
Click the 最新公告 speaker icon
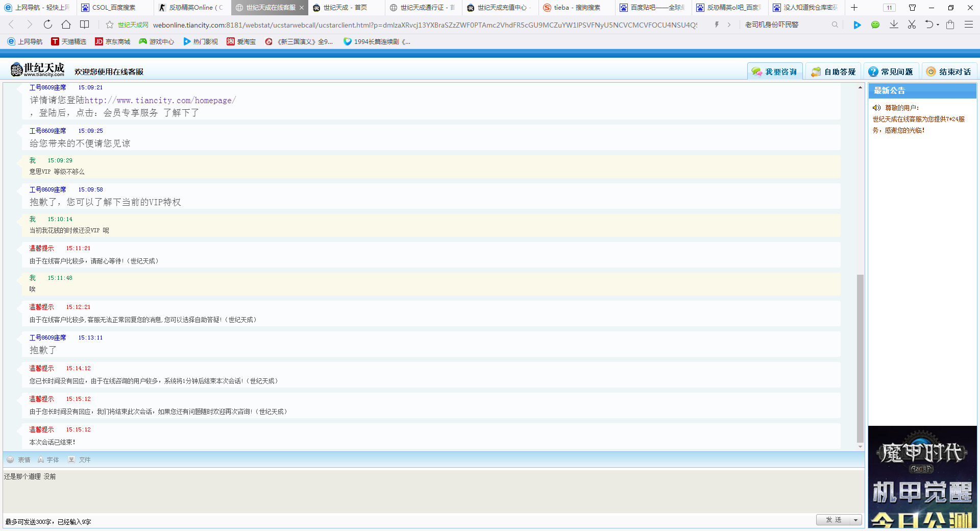coord(876,108)
